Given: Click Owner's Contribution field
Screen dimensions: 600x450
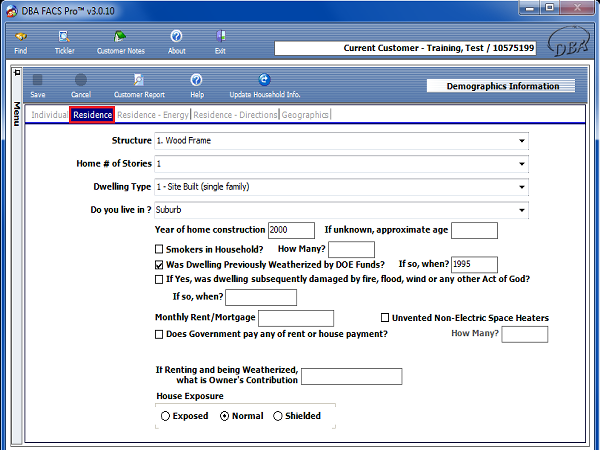Looking at the screenshot, I should (352, 376).
